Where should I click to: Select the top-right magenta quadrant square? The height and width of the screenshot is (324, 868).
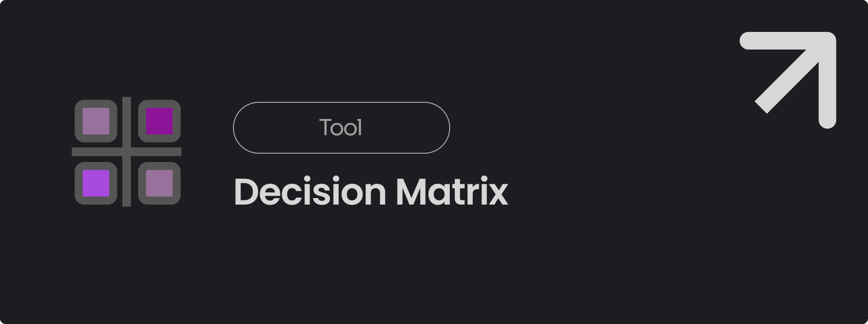(x=159, y=122)
